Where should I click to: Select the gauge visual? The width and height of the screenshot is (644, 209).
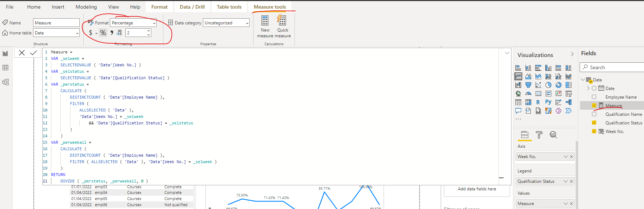(528, 94)
